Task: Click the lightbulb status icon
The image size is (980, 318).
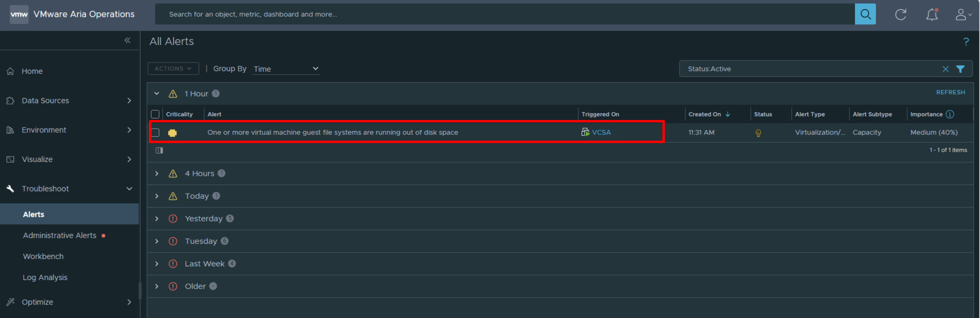Action: click(x=758, y=133)
